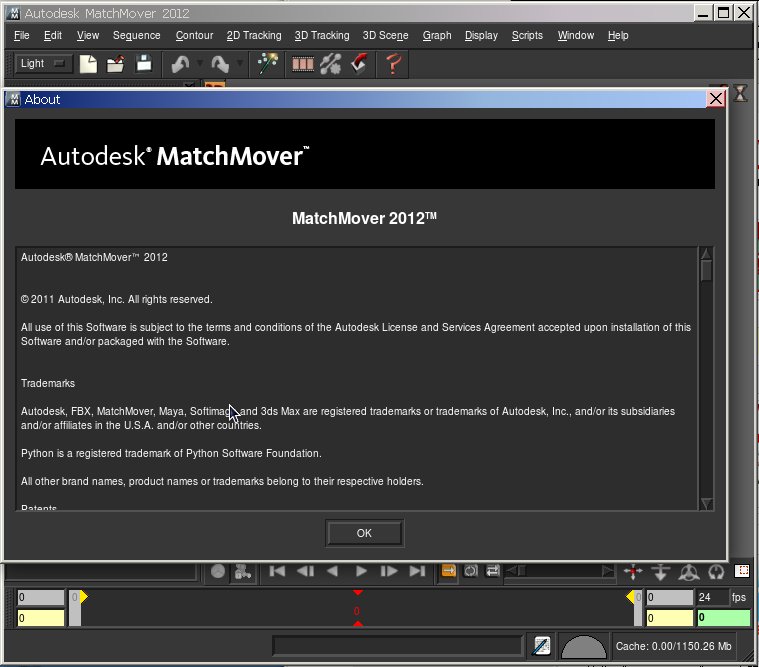Click the empty status message field

click(397, 646)
